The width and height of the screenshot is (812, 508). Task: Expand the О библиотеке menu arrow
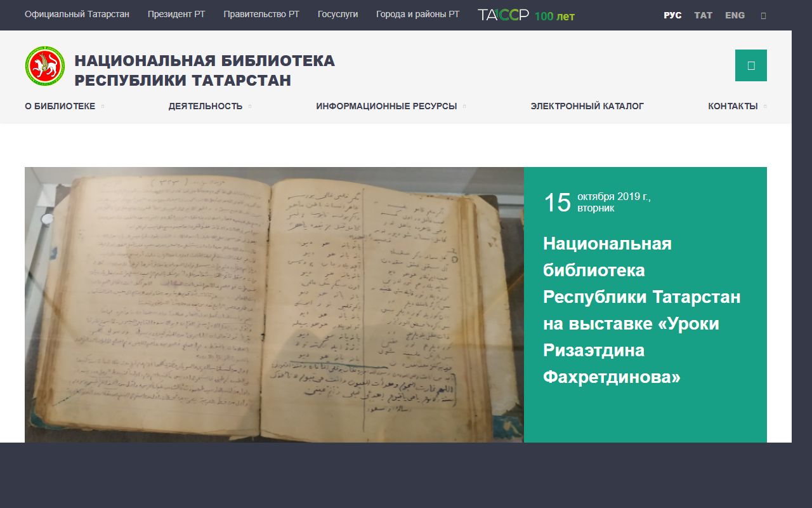(102, 107)
